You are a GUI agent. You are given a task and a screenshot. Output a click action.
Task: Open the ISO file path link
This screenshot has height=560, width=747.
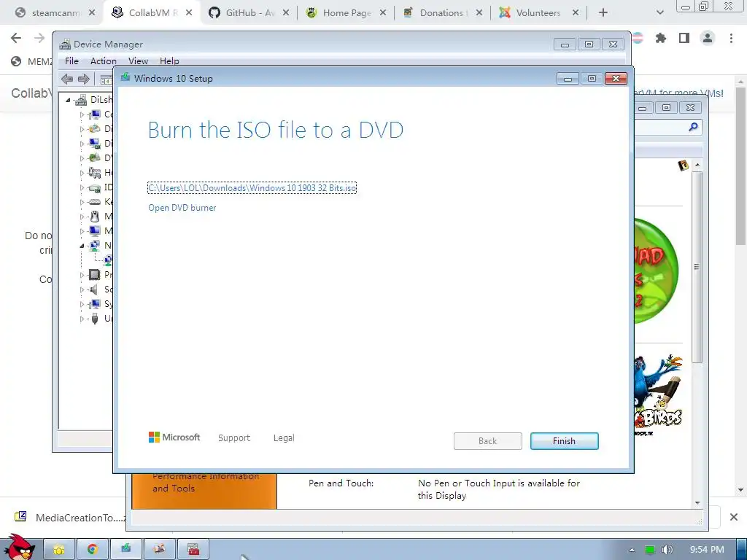[x=252, y=188]
